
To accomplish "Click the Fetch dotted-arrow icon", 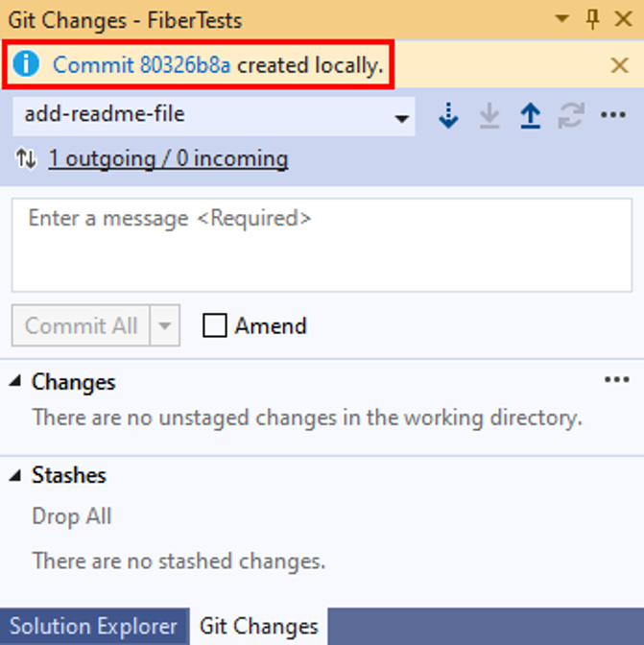I will click(x=448, y=115).
